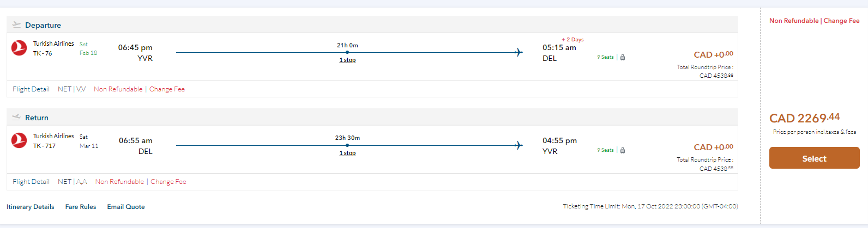The image size is (868, 228).
Task: Click the airplane arrow icon toward DEL
Action: (519, 52)
